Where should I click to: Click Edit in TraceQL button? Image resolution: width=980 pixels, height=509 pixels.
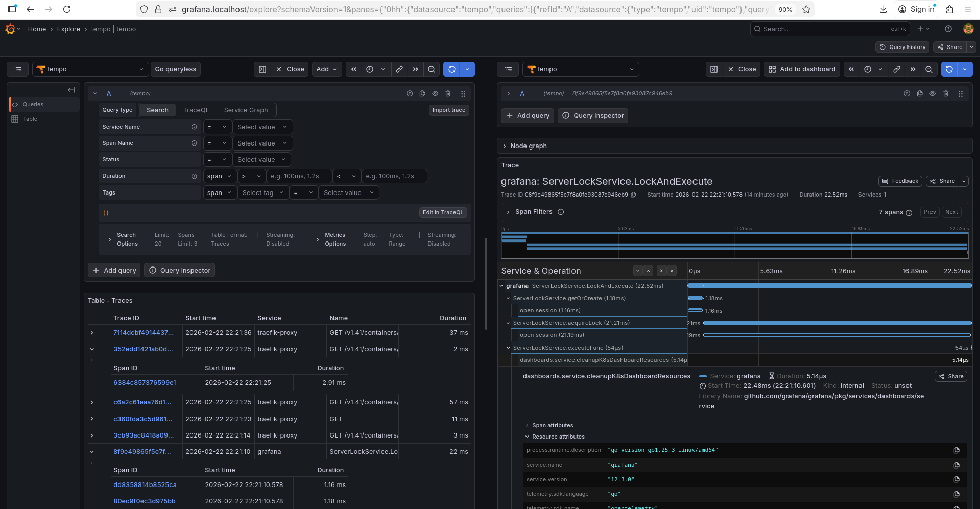(x=443, y=213)
